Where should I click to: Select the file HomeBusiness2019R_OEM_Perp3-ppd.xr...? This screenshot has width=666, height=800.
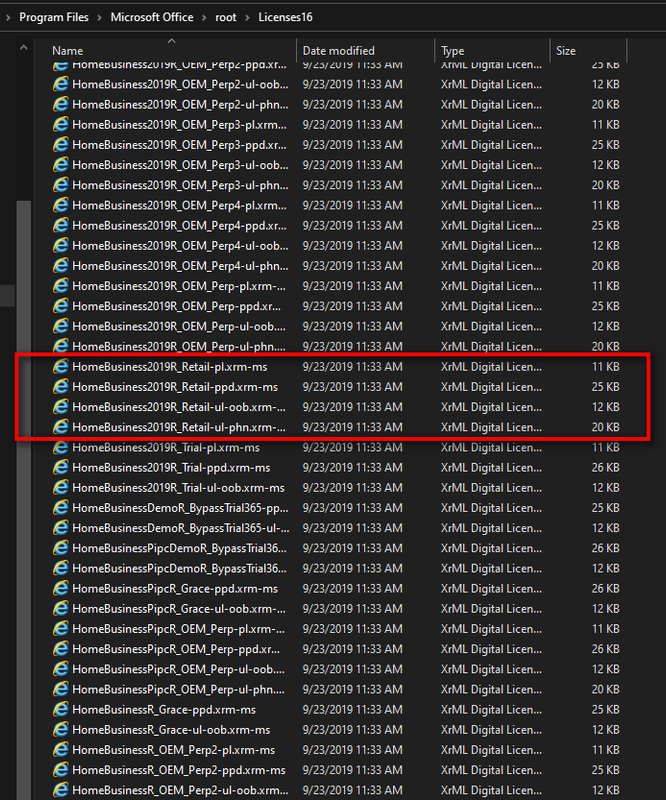(179, 145)
